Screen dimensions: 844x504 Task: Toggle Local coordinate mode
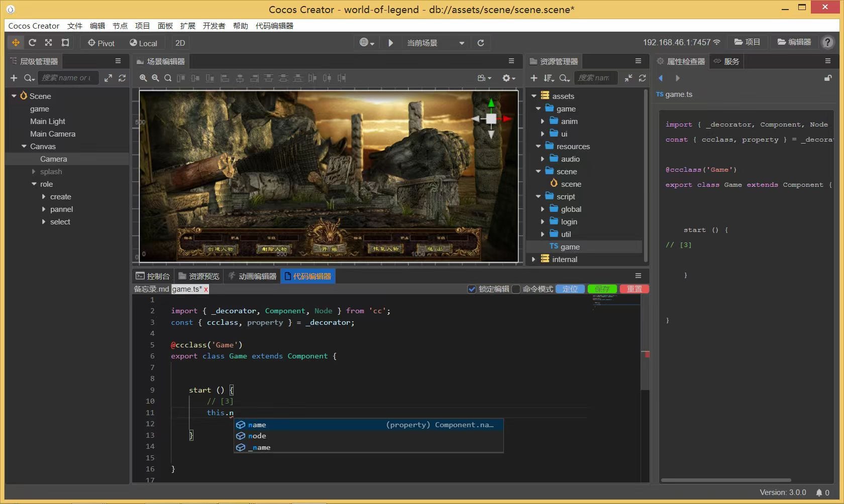[x=143, y=43]
